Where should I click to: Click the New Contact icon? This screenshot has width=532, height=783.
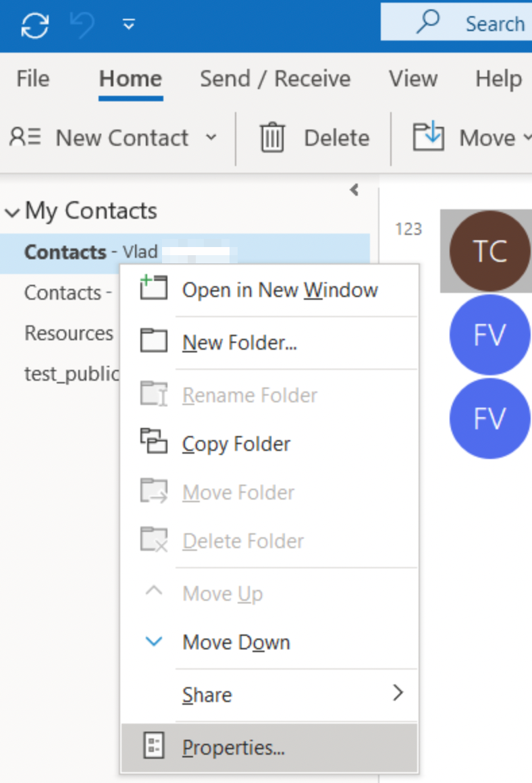pyautogui.click(x=25, y=138)
